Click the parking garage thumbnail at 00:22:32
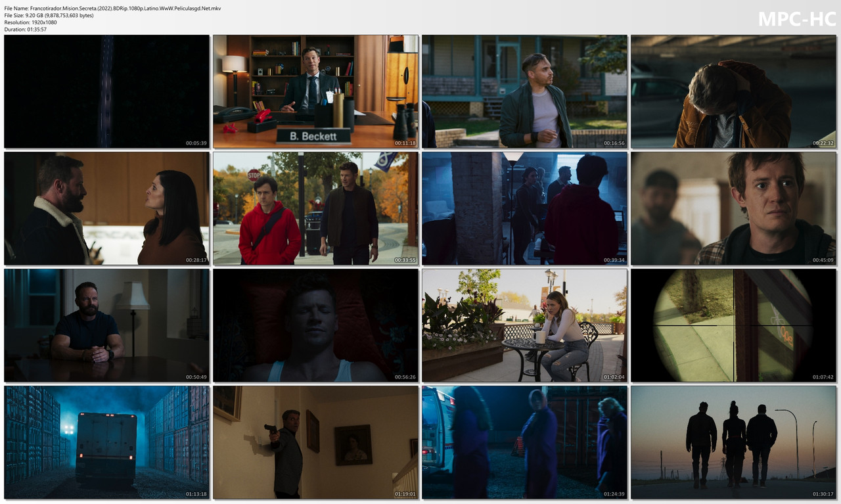 click(x=733, y=91)
